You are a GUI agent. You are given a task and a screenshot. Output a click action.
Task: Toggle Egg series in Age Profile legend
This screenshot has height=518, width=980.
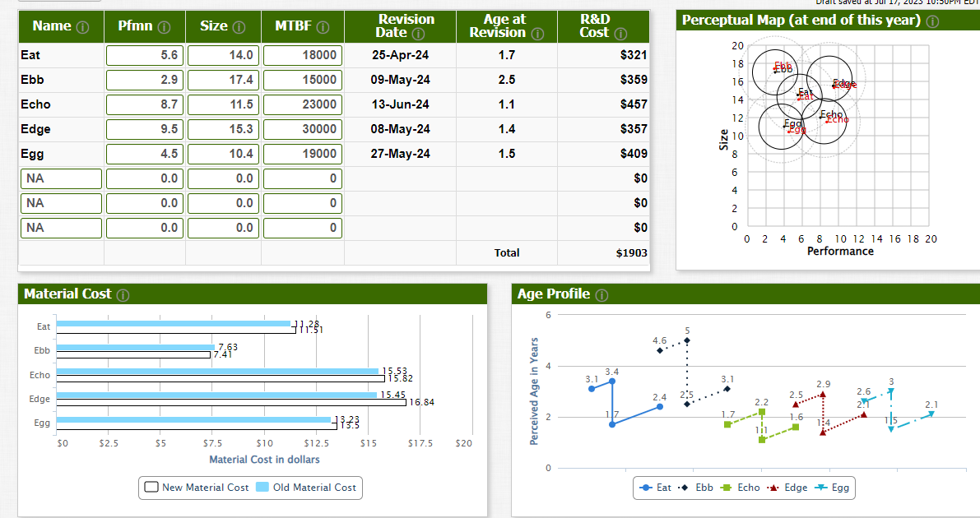coord(832,488)
